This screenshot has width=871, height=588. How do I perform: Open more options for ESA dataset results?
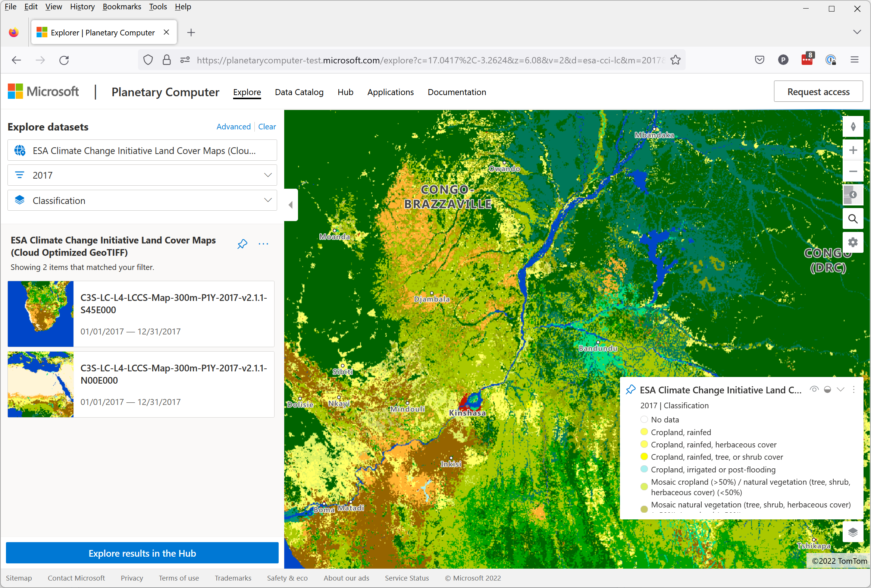pos(263,244)
